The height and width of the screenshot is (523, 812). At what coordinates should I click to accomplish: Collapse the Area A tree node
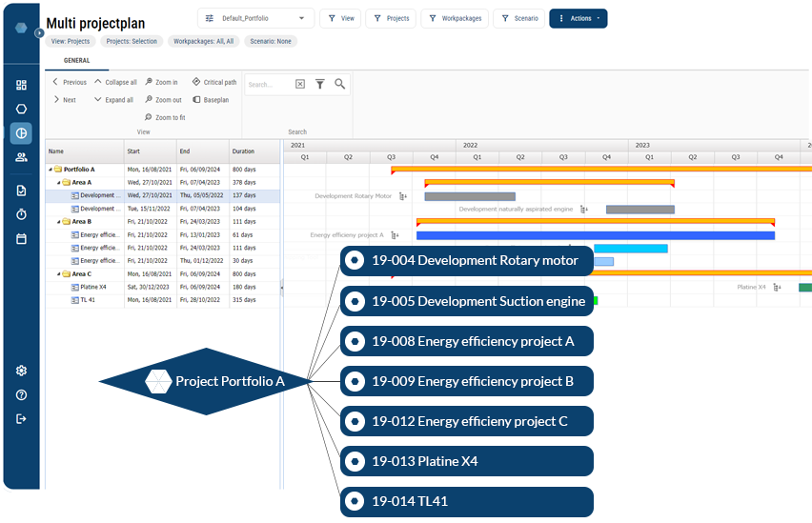[x=57, y=182]
